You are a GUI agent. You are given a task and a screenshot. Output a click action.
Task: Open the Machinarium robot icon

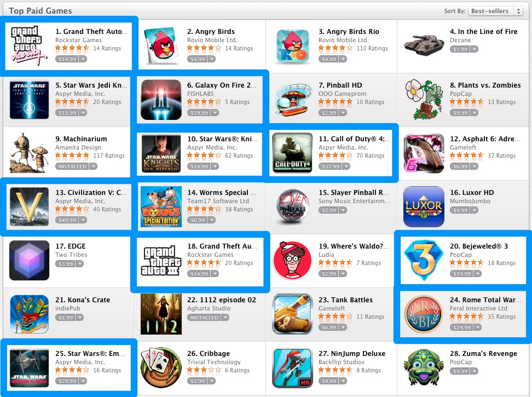coord(29,153)
